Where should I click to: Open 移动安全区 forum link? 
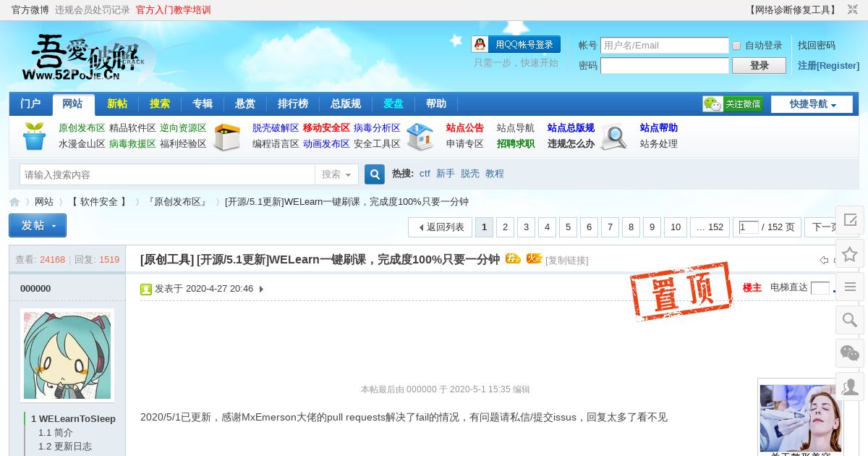click(x=326, y=128)
